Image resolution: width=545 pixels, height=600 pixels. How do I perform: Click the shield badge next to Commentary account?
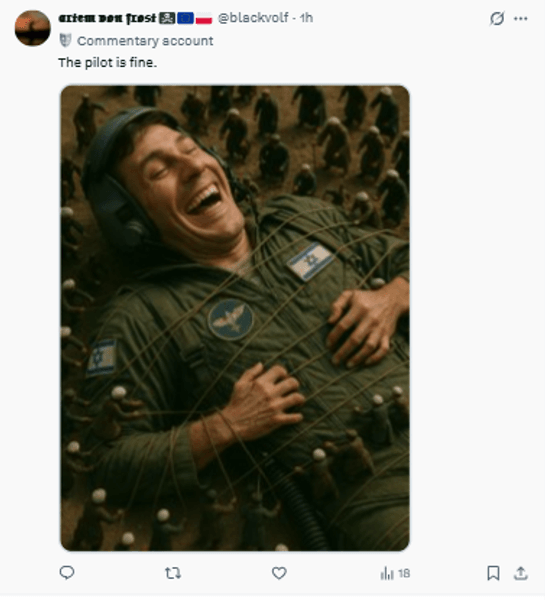(65, 40)
